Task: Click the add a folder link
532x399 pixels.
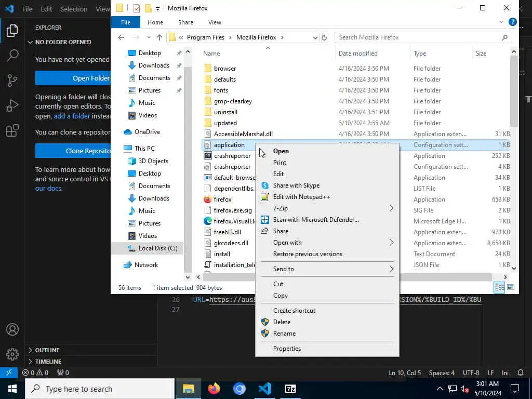Action: (x=72, y=116)
